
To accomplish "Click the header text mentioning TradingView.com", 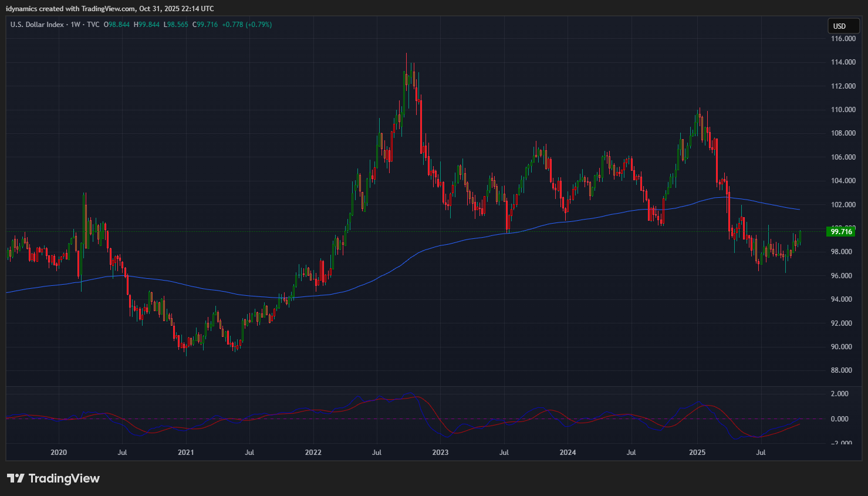I will pos(110,9).
